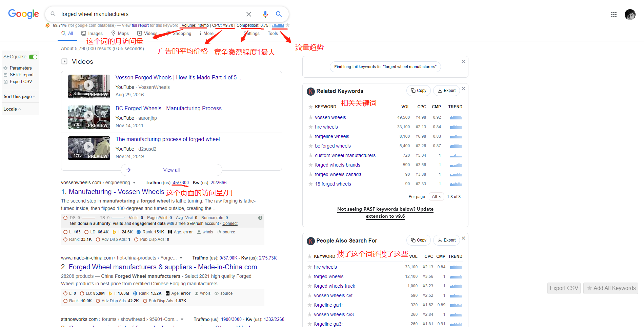Click the blue search magnifier button
This screenshot has width=644, height=327.
click(x=279, y=14)
